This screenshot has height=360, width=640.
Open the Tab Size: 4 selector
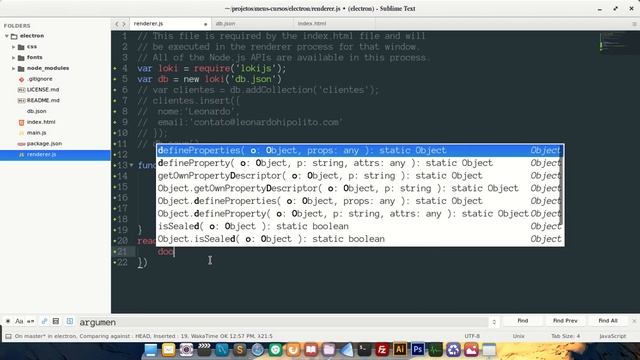coord(566,336)
